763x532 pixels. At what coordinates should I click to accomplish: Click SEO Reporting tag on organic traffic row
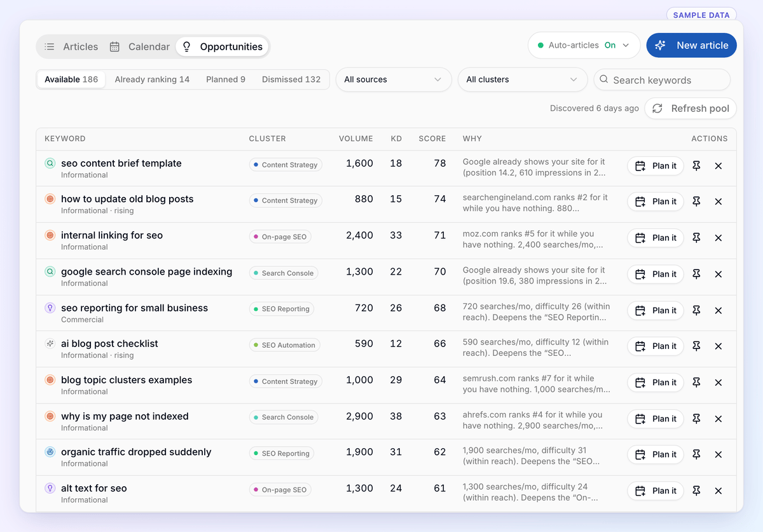[x=282, y=454]
